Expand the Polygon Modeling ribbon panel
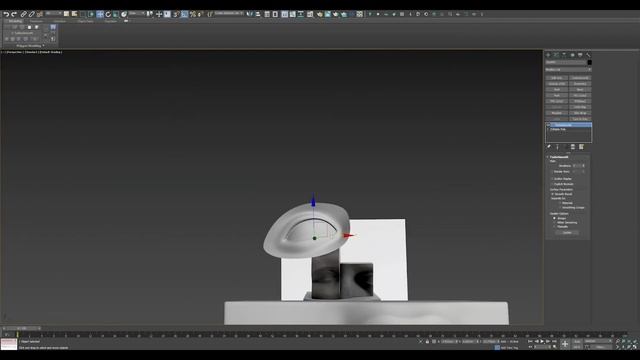The image size is (640, 360). [x=31, y=46]
